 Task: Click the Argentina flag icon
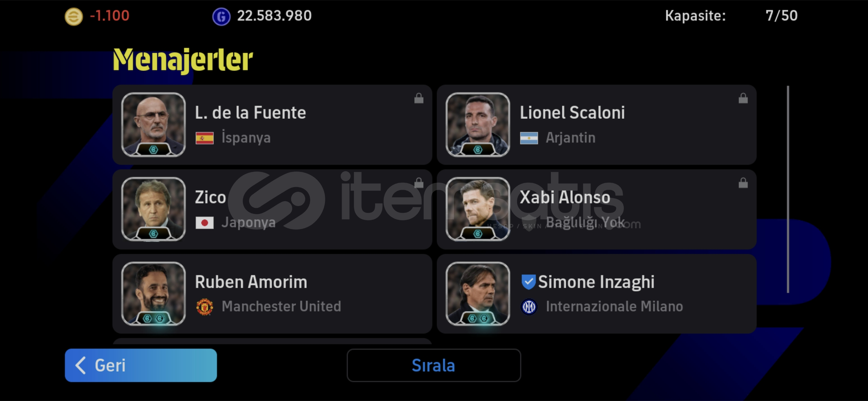click(529, 138)
